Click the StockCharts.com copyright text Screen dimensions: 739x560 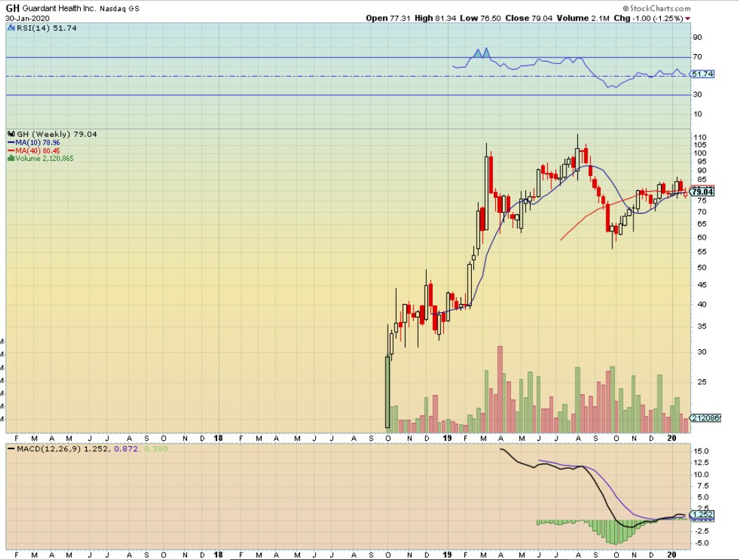click(657, 8)
